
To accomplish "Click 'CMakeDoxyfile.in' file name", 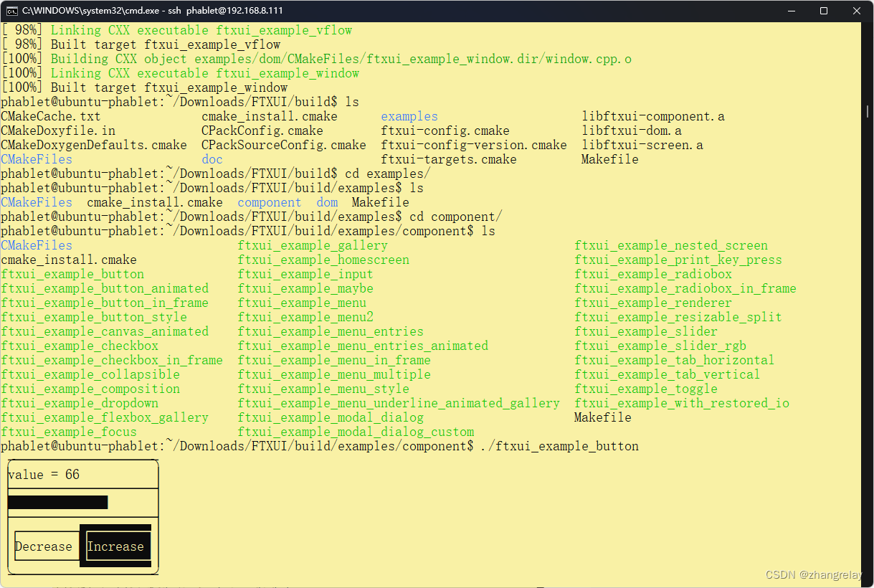I will 58,131.
